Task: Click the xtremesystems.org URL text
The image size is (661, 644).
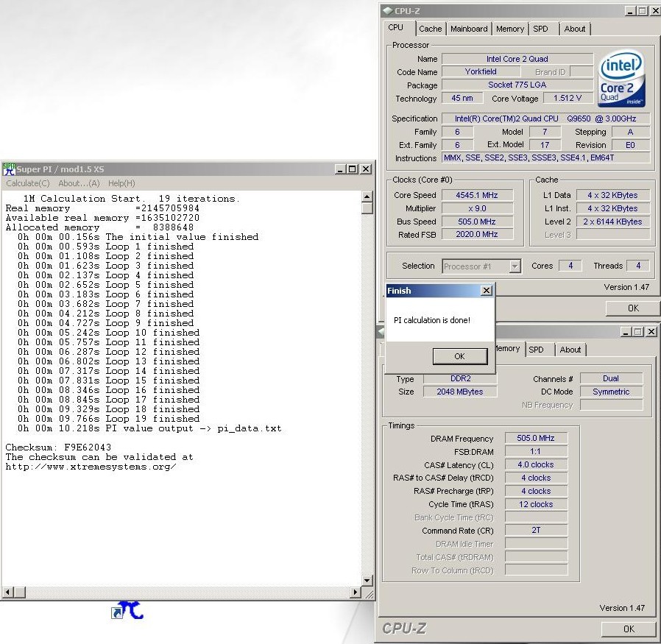Action: click(91, 467)
